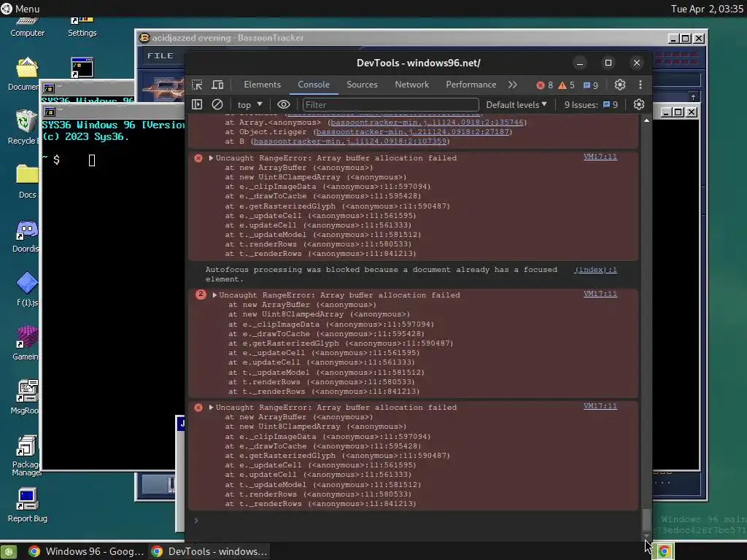Open the bassoontracker-min.js link ending 2:27187

[413, 132]
